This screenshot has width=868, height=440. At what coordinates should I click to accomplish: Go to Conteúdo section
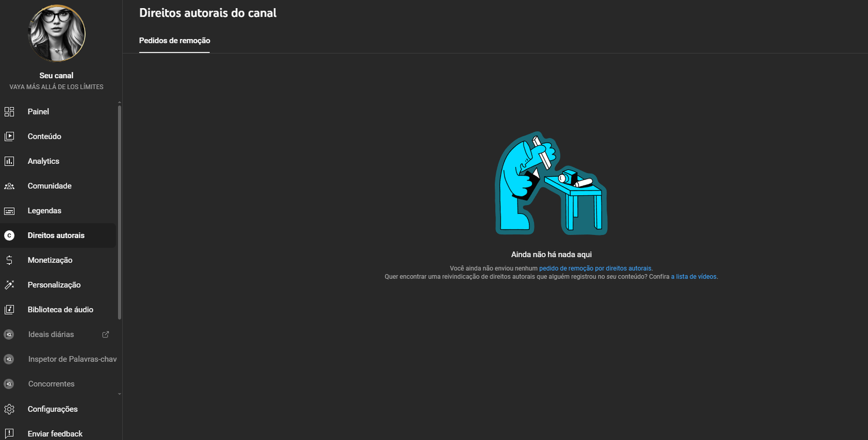(x=44, y=136)
